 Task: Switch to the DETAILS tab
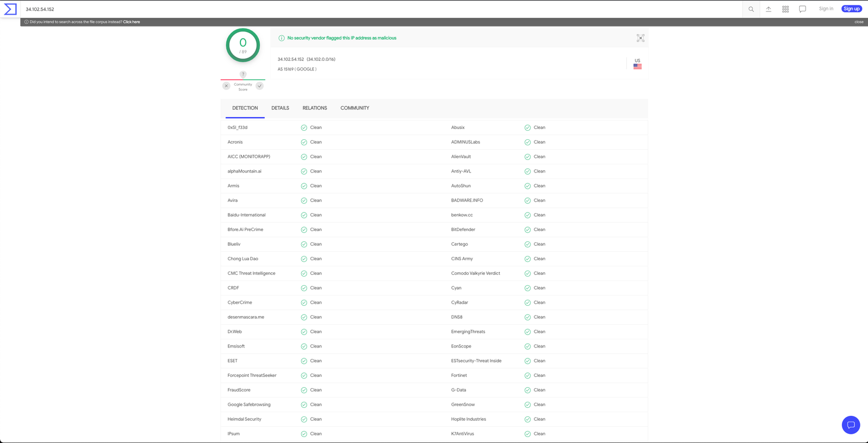pyautogui.click(x=280, y=108)
